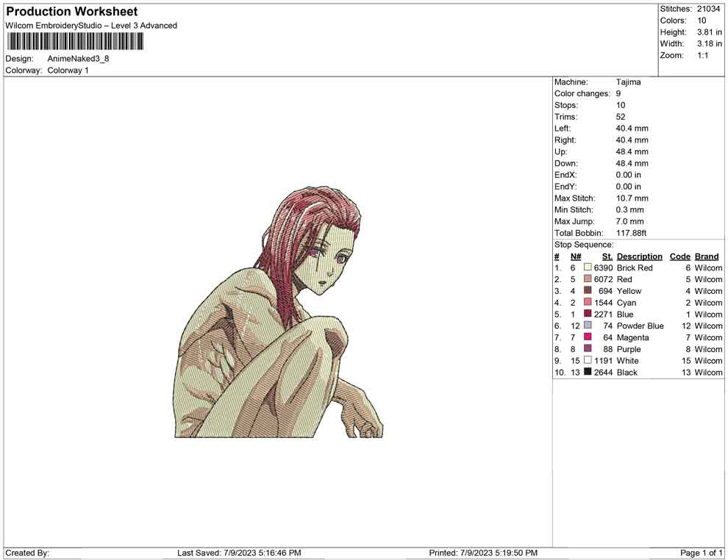Click the Last Saved timestamp in footer
Image resolution: width=728 pixels, height=560 pixels.
pos(239,553)
